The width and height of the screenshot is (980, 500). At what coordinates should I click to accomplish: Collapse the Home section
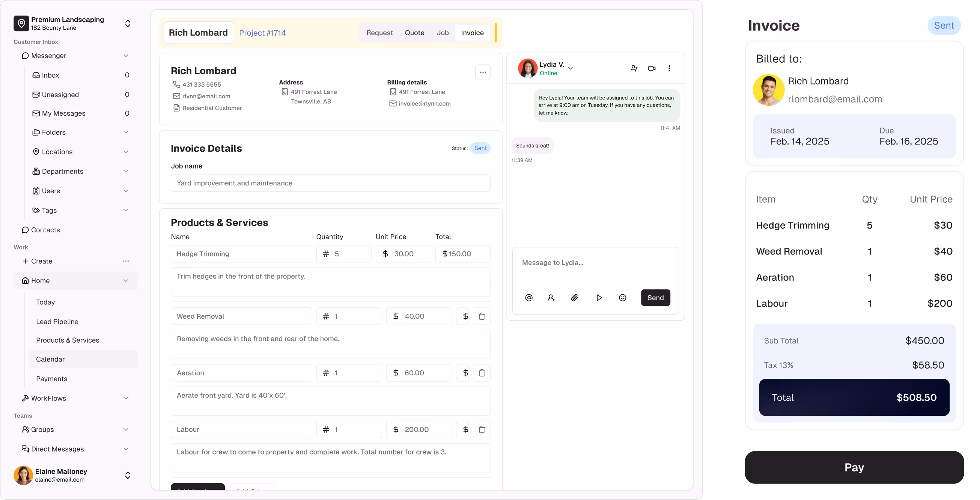[x=126, y=280]
